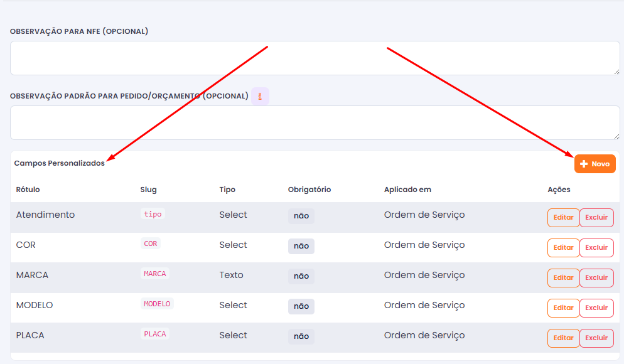The height and width of the screenshot is (364, 624).
Task: Click the 'não' badge in PLACA row
Action: coord(301,336)
